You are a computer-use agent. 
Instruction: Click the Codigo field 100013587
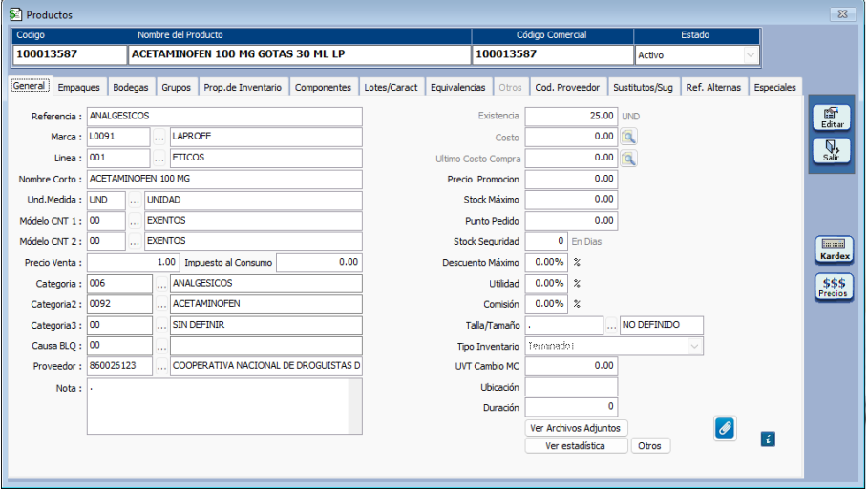70,54
